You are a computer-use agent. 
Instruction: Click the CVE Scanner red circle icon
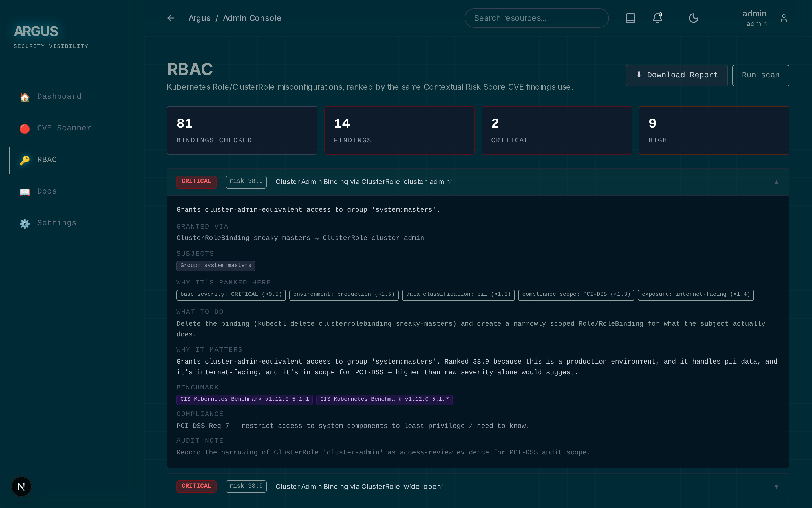[x=25, y=129]
